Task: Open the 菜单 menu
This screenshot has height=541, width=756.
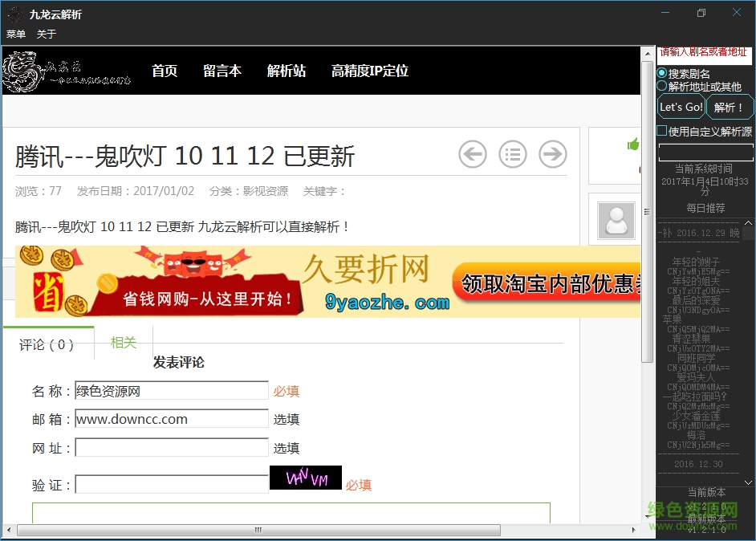Action: (x=16, y=35)
